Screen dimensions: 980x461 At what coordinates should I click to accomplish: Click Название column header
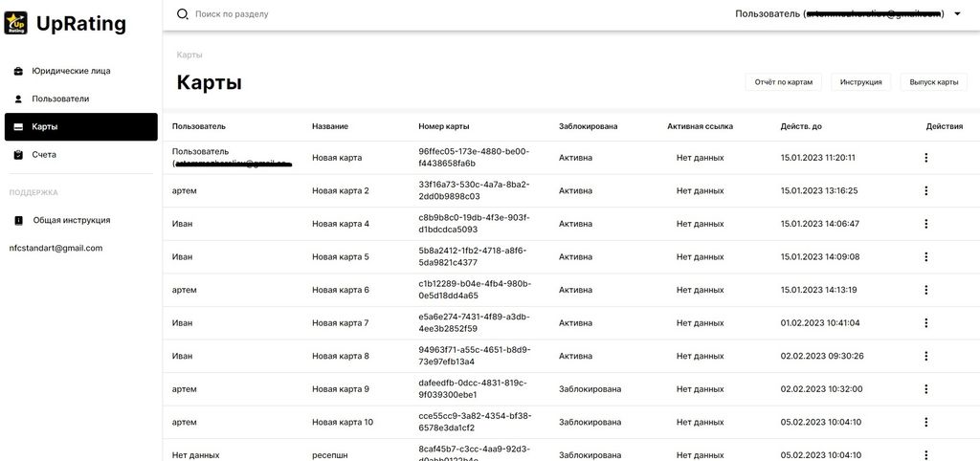coord(330,126)
